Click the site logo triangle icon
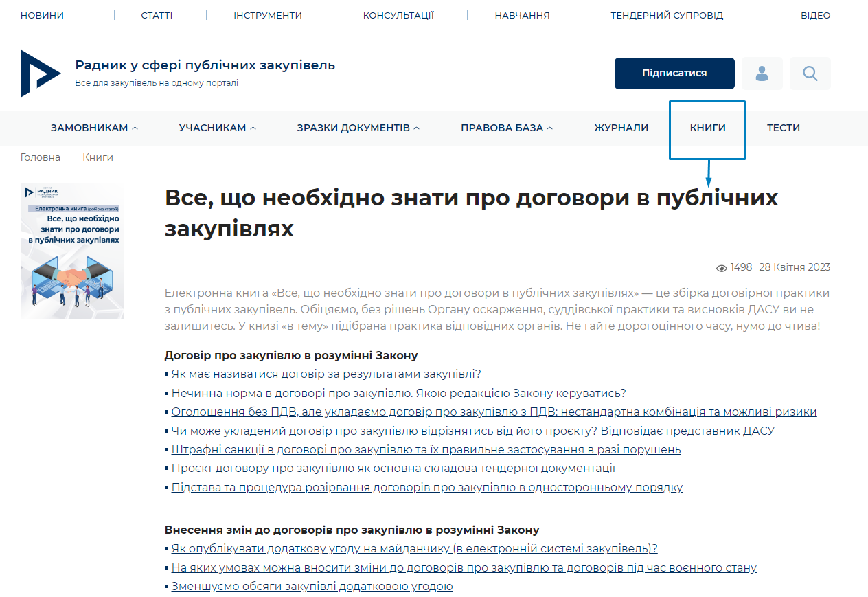 (x=40, y=74)
